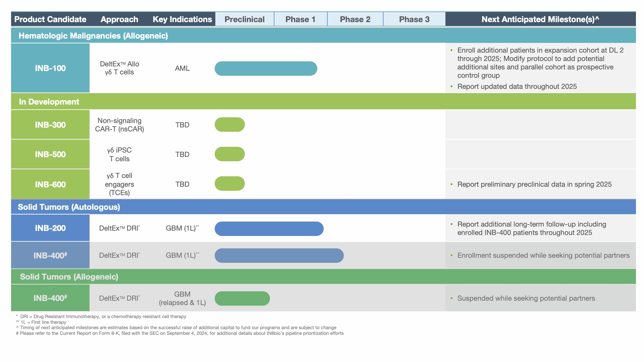
Task: Click the allogeneic INB-400 green progress bar
Action: click(x=242, y=298)
